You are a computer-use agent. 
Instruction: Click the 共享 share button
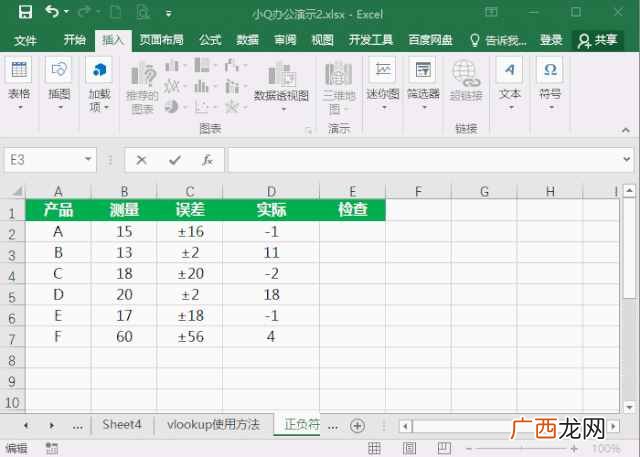(x=598, y=40)
